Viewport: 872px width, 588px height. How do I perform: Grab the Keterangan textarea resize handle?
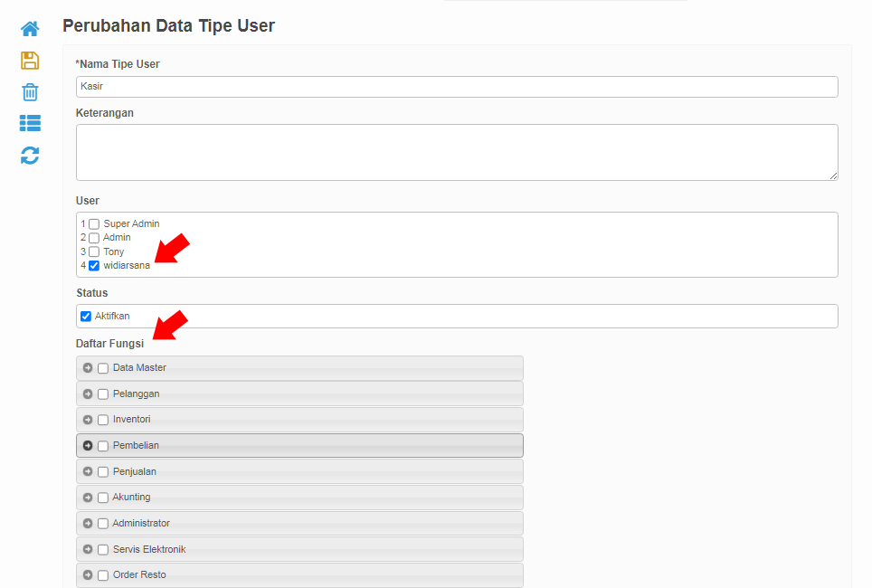833,175
